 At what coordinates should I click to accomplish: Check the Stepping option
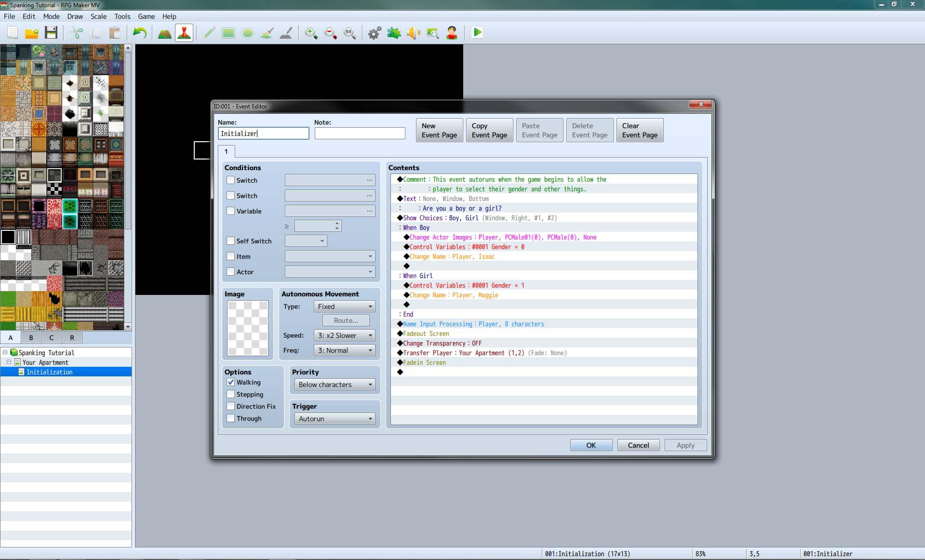tap(231, 394)
